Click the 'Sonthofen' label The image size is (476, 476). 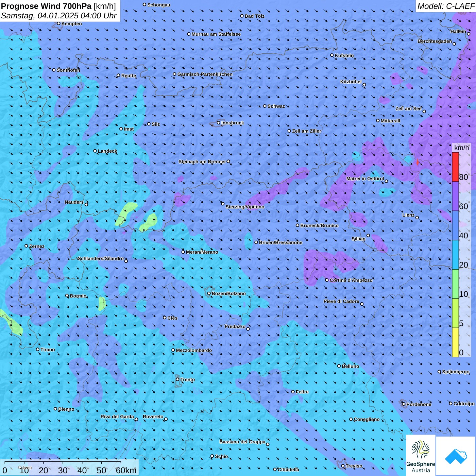tap(68, 70)
